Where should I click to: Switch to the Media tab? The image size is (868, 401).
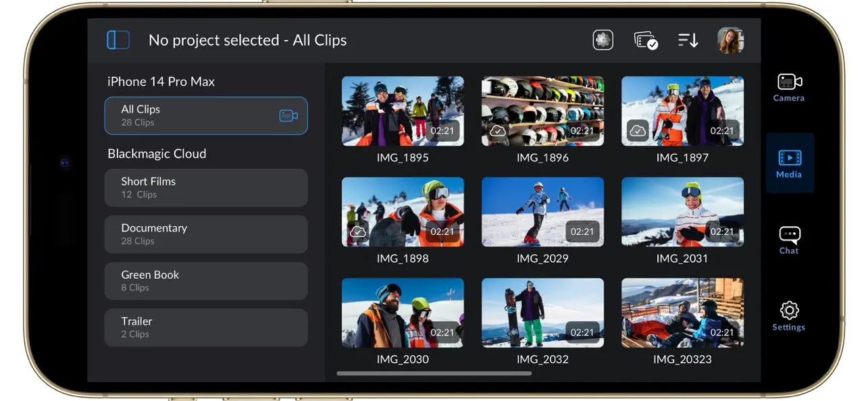789,164
